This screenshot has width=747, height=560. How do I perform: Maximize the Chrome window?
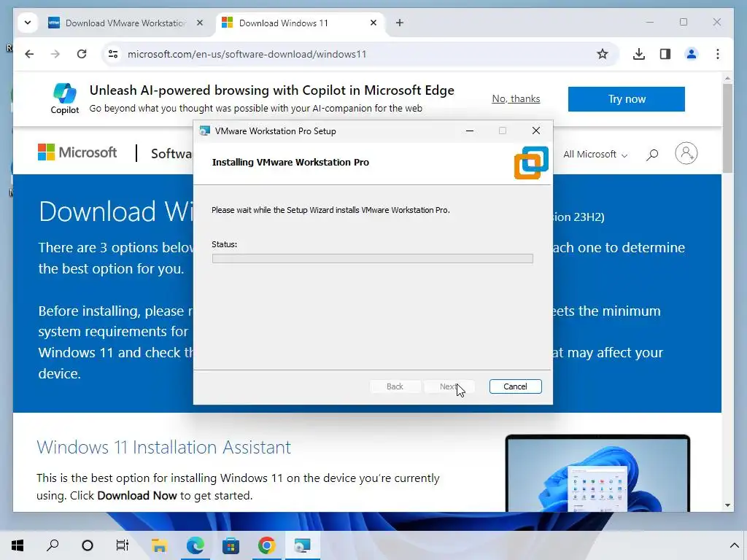(683, 23)
